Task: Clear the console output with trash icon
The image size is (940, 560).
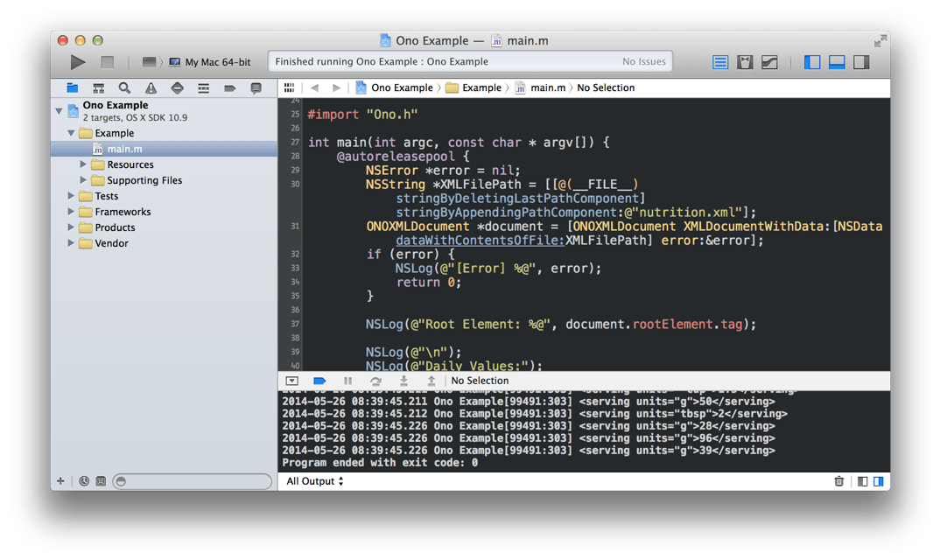Action: pyautogui.click(x=838, y=480)
